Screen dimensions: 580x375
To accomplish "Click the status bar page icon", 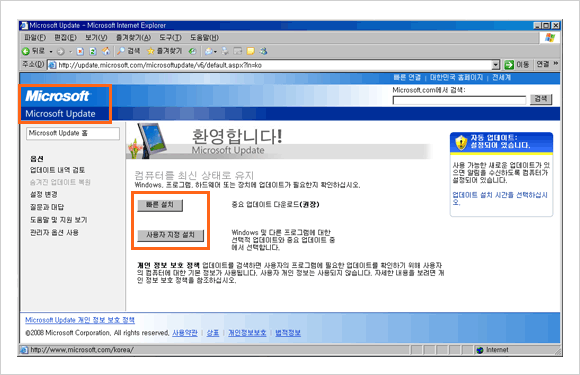I will pyautogui.click(x=24, y=350).
